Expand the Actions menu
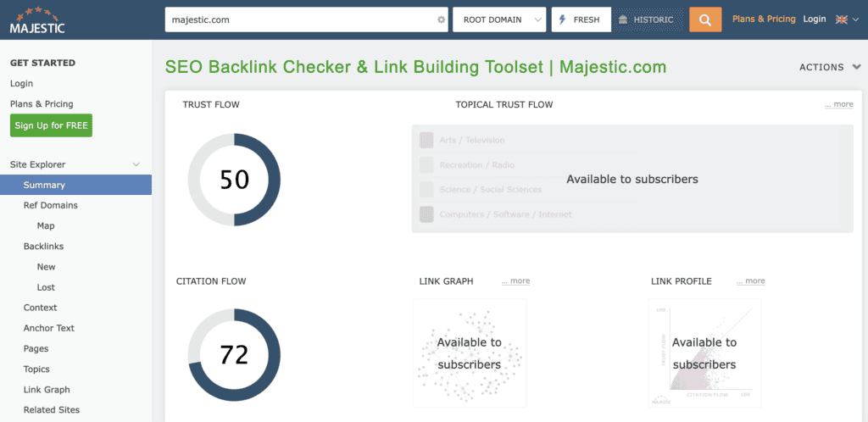Image resolution: width=868 pixels, height=422 pixels. pyautogui.click(x=830, y=67)
